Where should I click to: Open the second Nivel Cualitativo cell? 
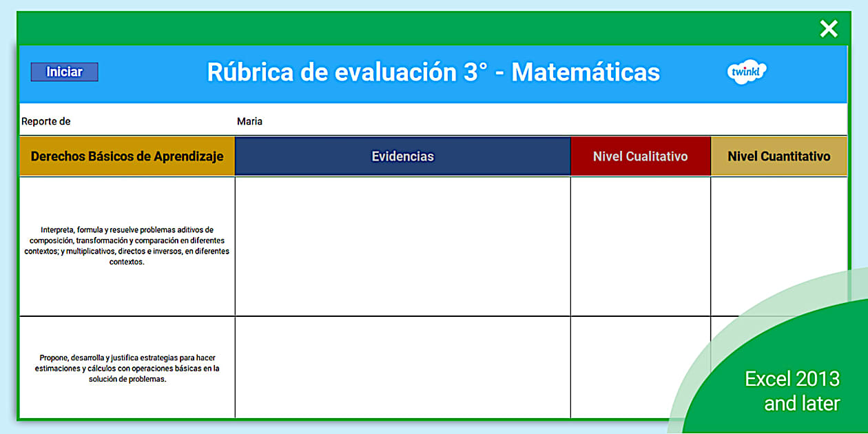640,367
